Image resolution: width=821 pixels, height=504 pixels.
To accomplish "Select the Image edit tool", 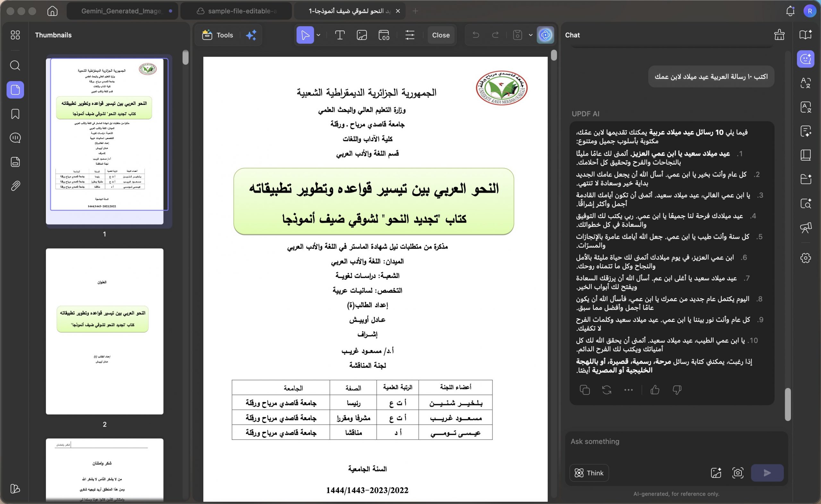I will (x=362, y=35).
